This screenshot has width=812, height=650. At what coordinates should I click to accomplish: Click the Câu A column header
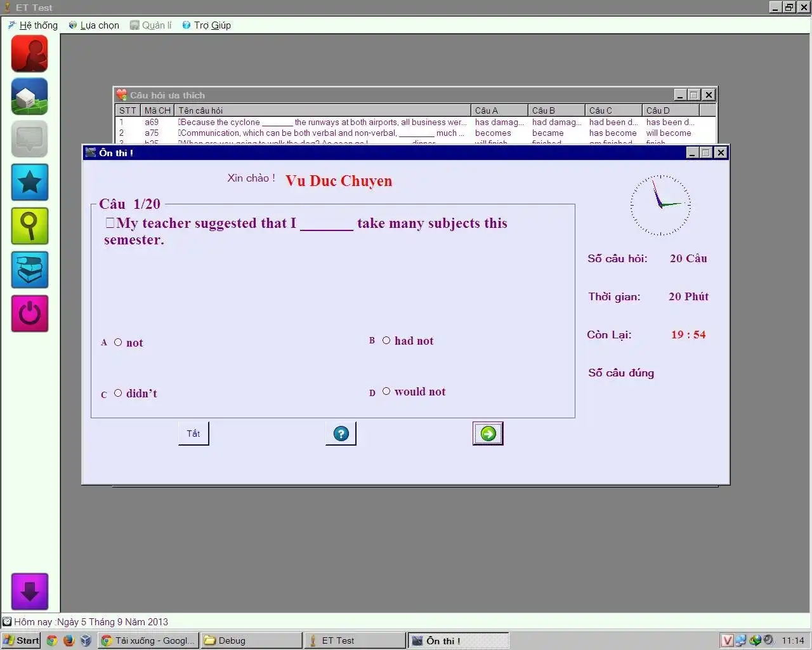(x=499, y=110)
